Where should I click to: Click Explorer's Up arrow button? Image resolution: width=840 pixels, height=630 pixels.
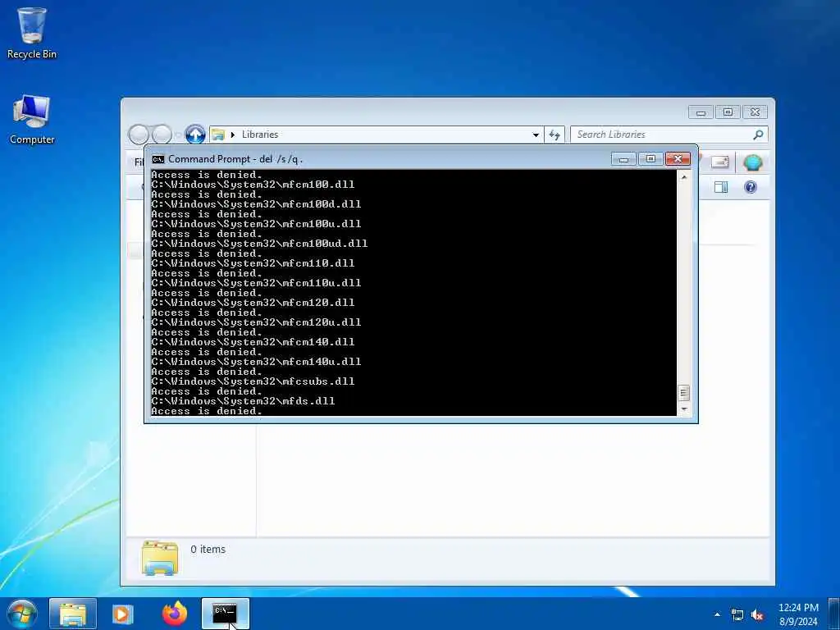click(x=195, y=134)
